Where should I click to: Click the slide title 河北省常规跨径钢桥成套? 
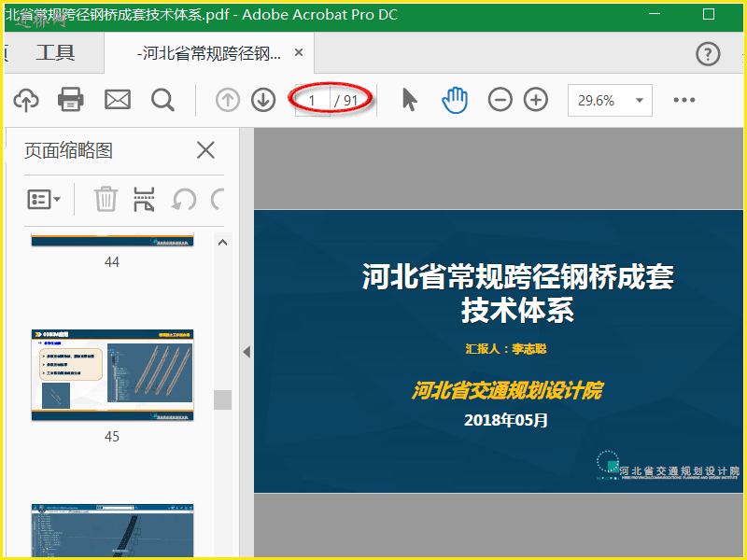(518, 276)
